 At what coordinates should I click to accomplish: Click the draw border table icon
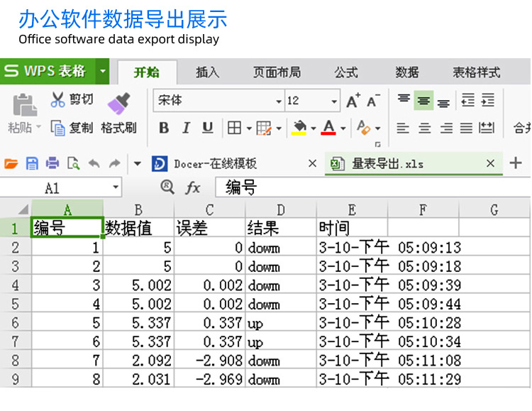tap(264, 128)
